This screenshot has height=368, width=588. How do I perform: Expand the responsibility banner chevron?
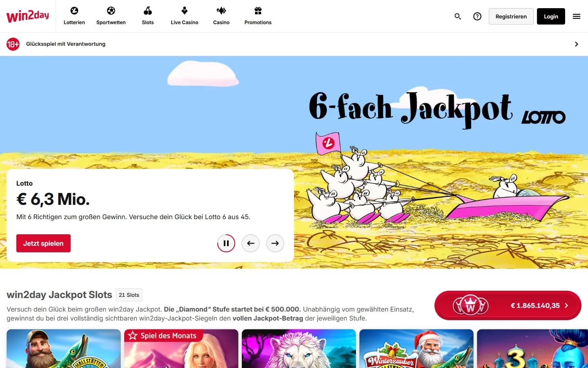(x=577, y=44)
